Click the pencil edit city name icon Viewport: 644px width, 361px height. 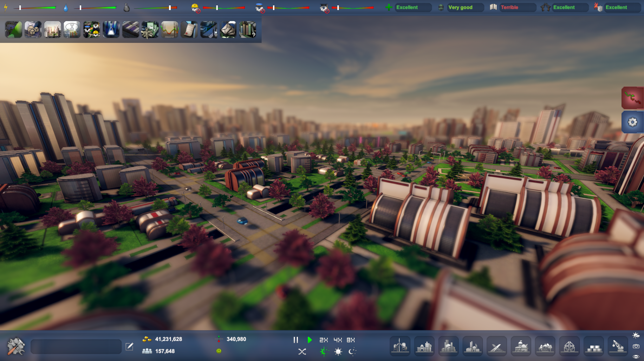point(130,346)
